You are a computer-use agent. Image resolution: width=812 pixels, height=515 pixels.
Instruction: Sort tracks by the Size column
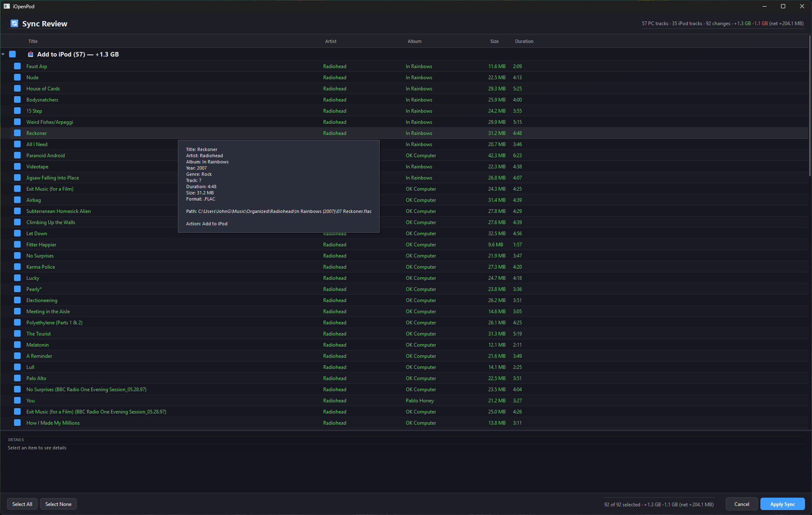[x=494, y=41]
